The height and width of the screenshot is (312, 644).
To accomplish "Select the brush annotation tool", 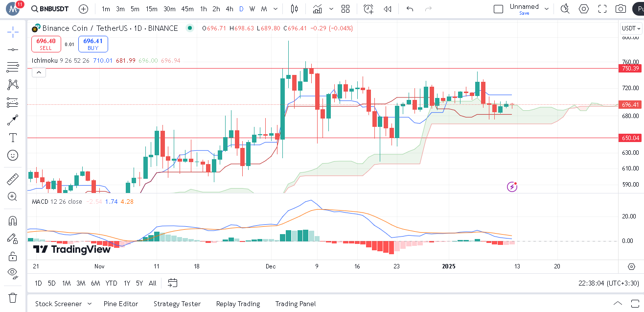I will point(13,120).
